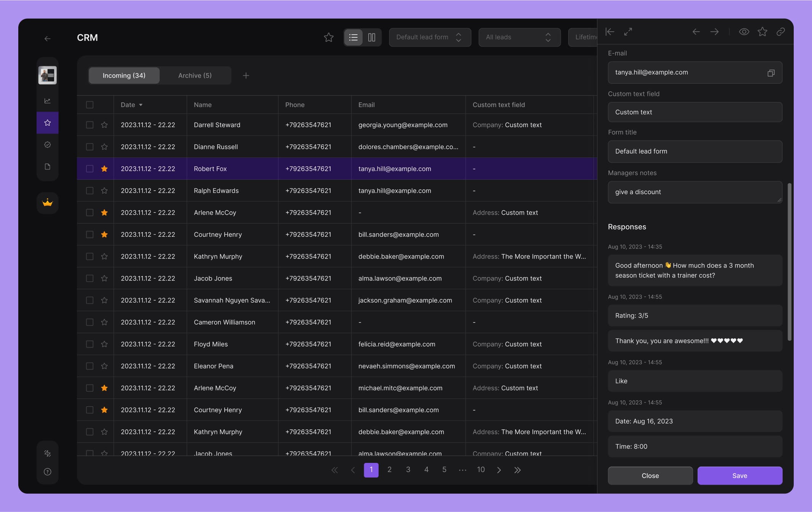
Task: Click the Close button
Action: (650, 475)
